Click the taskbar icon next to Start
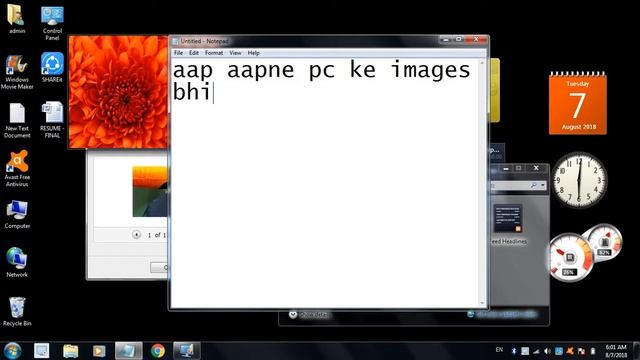 tap(41, 351)
